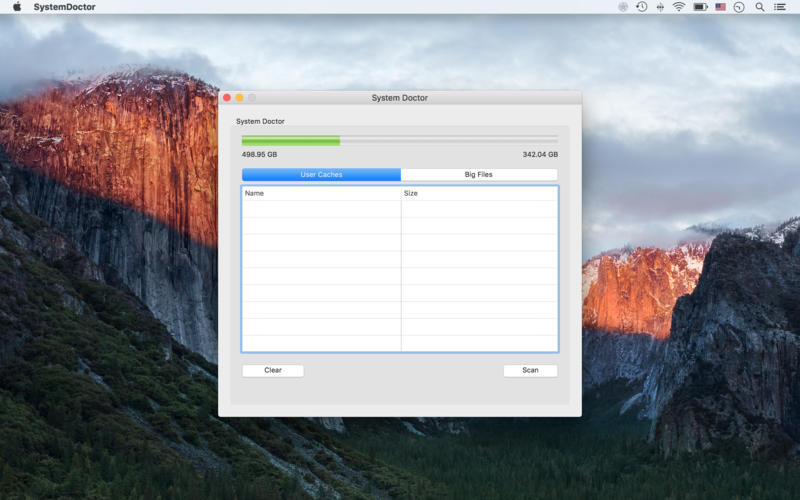Close the System Doctor window

[227, 98]
